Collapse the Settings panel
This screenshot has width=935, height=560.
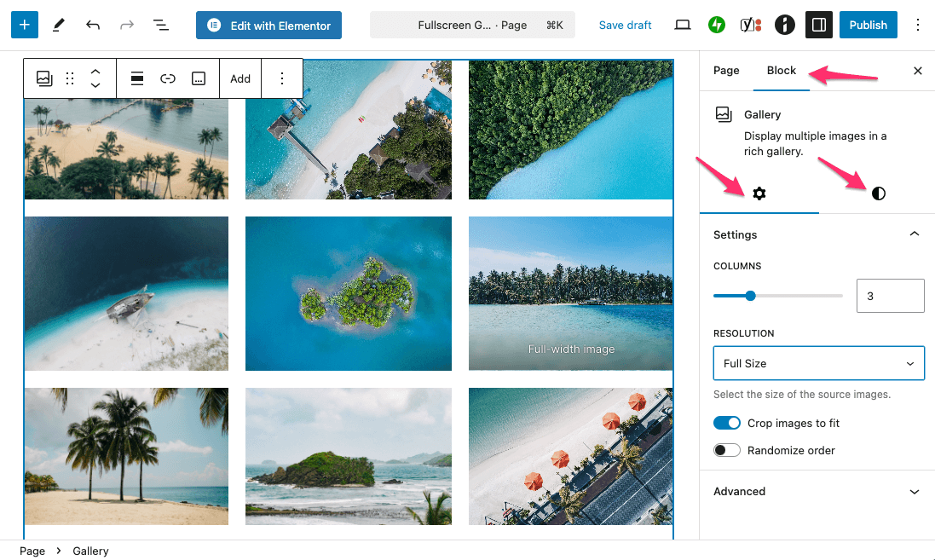point(914,234)
